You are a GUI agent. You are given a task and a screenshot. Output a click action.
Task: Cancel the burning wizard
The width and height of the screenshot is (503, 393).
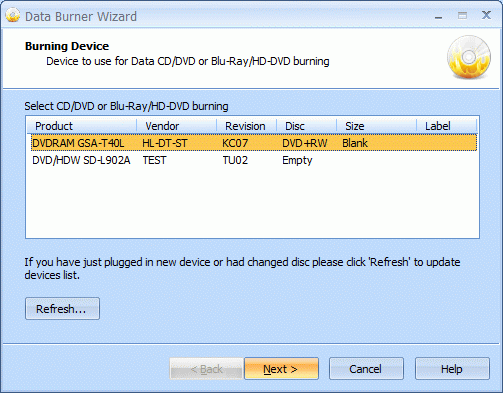pyautogui.click(x=366, y=369)
